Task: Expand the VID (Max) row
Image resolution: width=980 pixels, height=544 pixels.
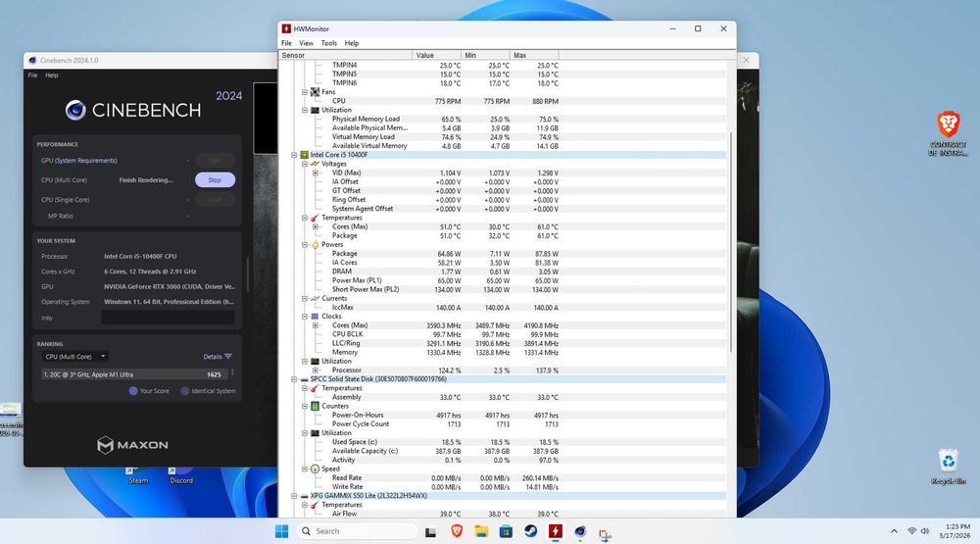Action: pyautogui.click(x=315, y=173)
